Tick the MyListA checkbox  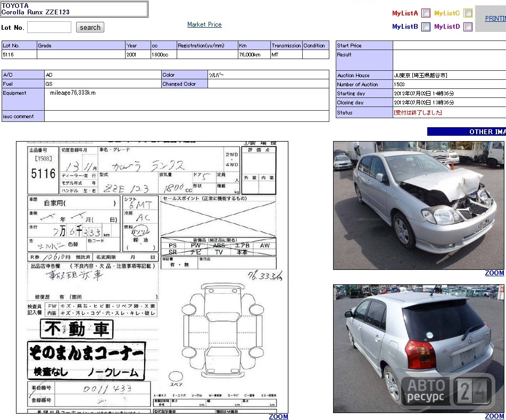coord(426,13)
